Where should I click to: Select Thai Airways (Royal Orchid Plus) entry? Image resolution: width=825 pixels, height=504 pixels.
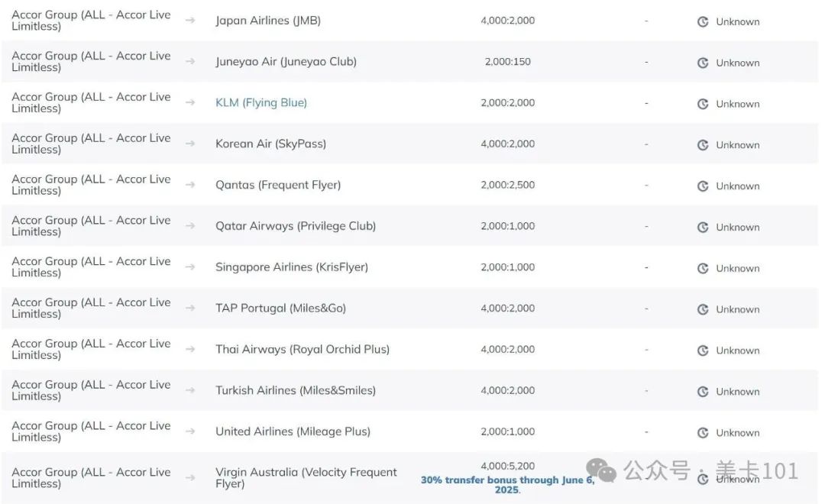click(x=302, y=349)
